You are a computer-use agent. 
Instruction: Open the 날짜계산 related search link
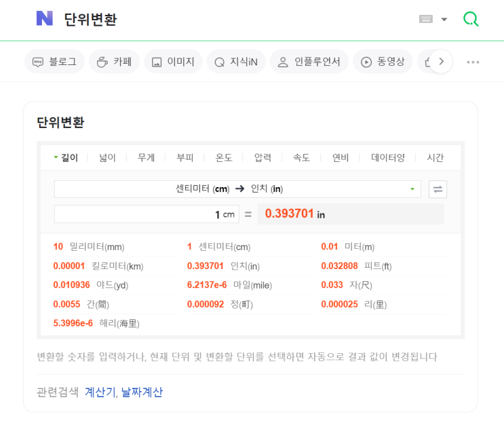[142, 392]
